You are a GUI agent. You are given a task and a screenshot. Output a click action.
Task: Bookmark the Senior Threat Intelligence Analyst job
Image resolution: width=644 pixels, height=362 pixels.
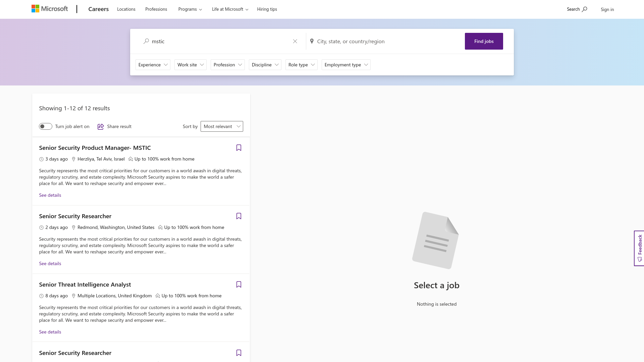239,285
